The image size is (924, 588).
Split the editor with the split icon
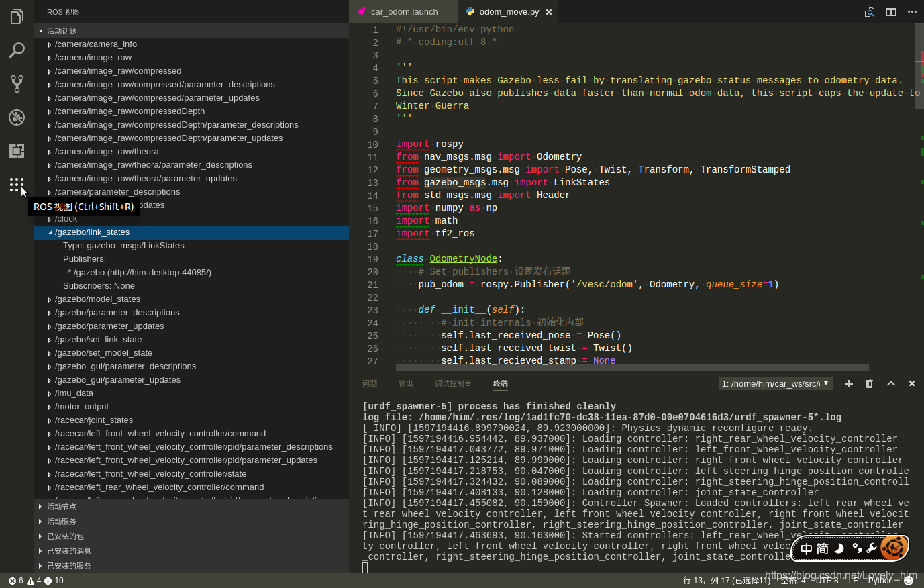click(x=891, y=12)
